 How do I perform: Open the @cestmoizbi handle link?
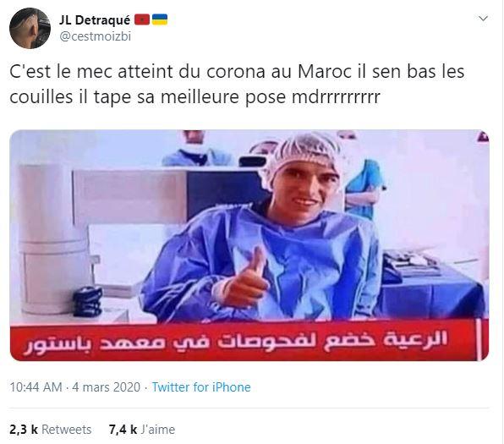(96, 36)
